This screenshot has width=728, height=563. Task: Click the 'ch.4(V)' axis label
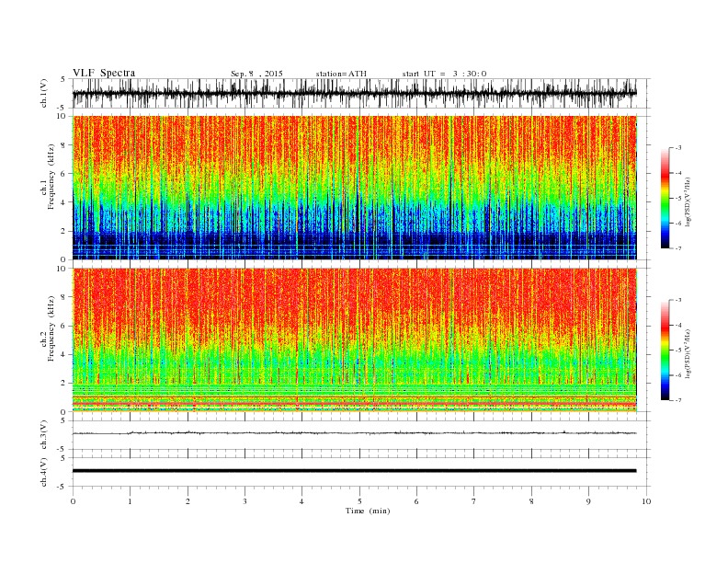(44, 472)
